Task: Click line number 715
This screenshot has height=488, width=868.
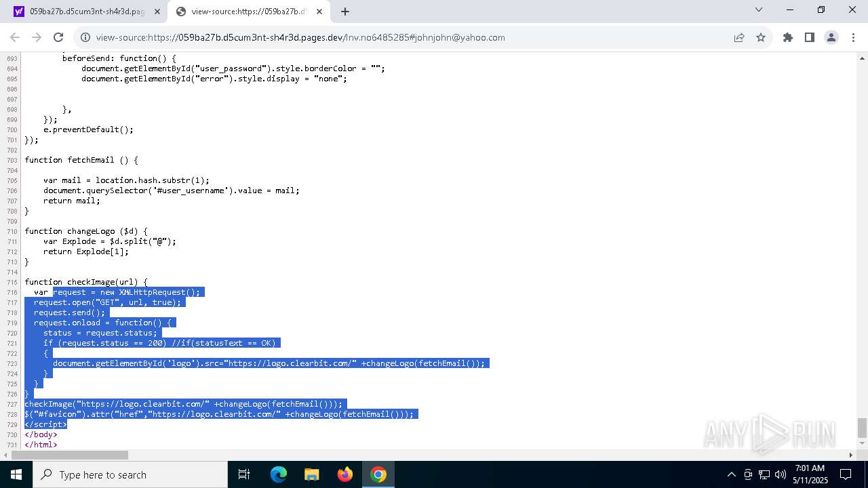Action: click(x=12, y=282)
